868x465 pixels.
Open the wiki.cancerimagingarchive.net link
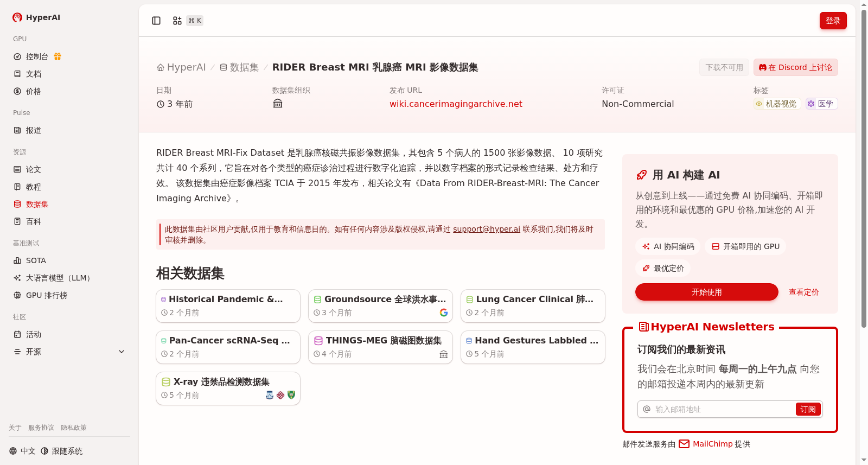click(456, 104)
